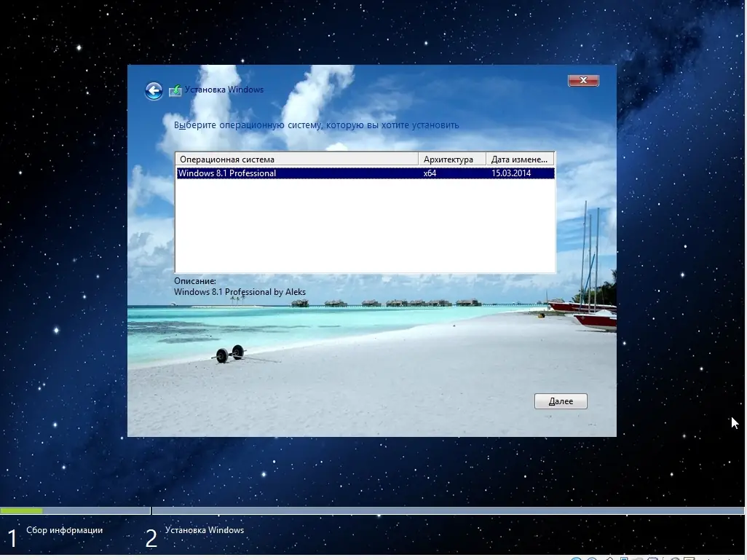Screen dimensions: 747x560
Task: Select the Windows 8.1 Professional row
Action: [x=365, y=173]
